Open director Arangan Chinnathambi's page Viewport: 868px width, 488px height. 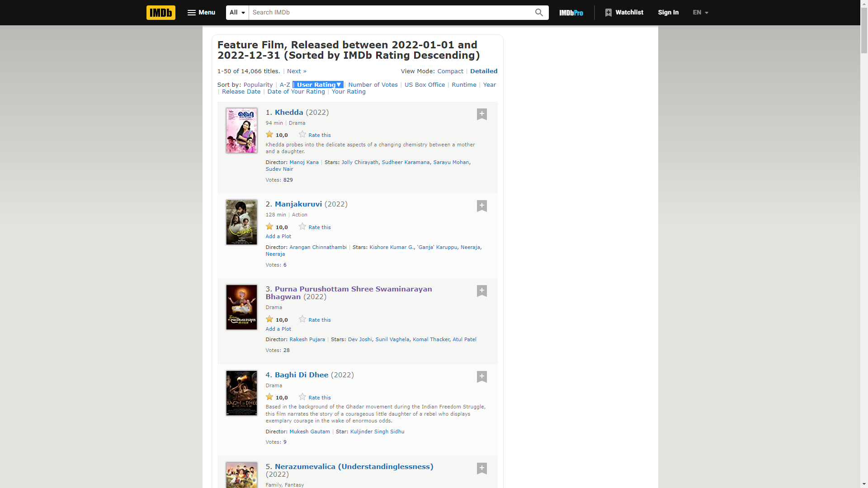318,247
